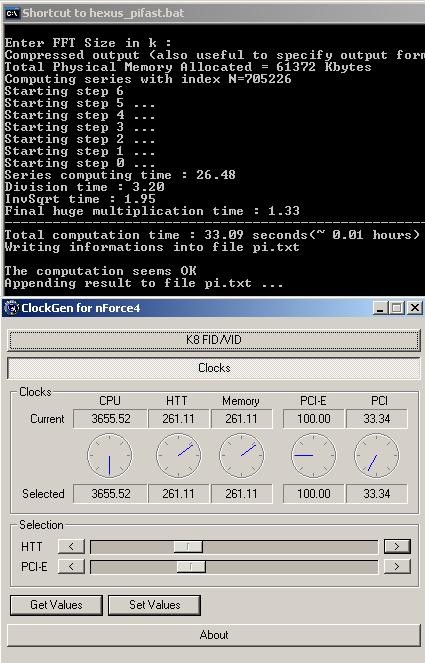The height and width of the screenshot is (663, 425).
Task: Close the ClockGen window
Action: (414, 308)
